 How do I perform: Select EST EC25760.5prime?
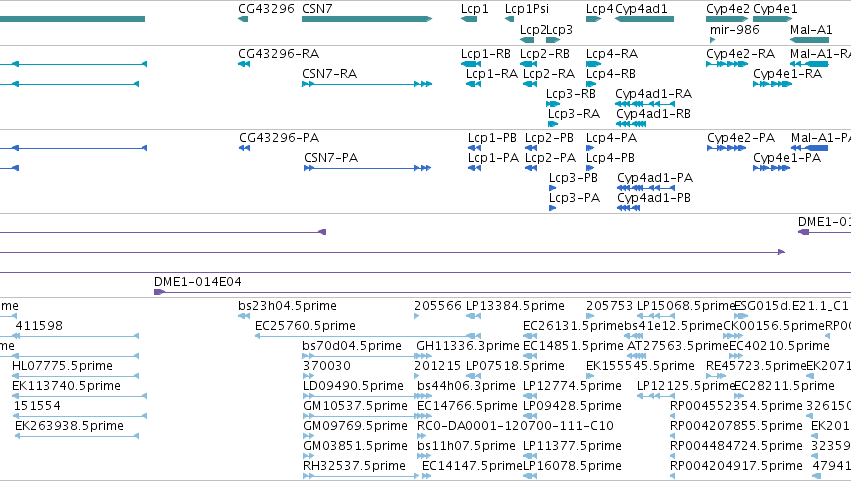pos(305,326)
